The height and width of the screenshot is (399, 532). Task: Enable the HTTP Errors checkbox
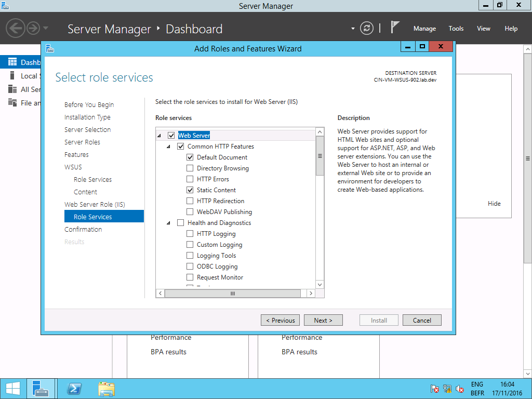(190, 179)
